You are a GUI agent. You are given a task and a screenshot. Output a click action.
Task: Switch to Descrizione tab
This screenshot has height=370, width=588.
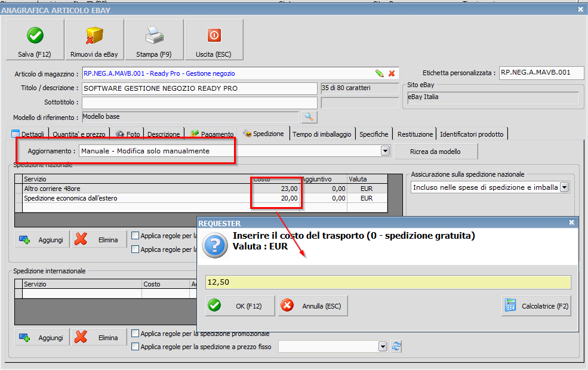[x=164, y=134]
